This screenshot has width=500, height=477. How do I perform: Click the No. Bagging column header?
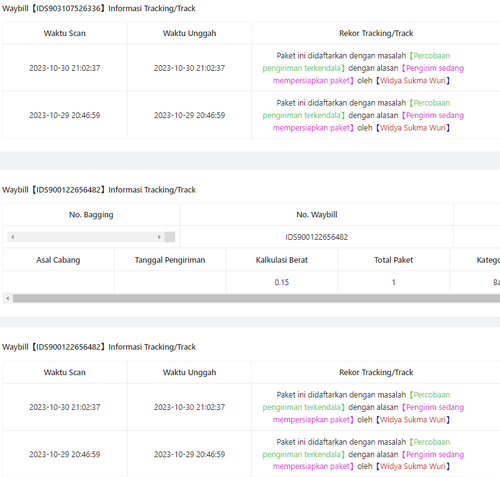[x=91, y=215]
